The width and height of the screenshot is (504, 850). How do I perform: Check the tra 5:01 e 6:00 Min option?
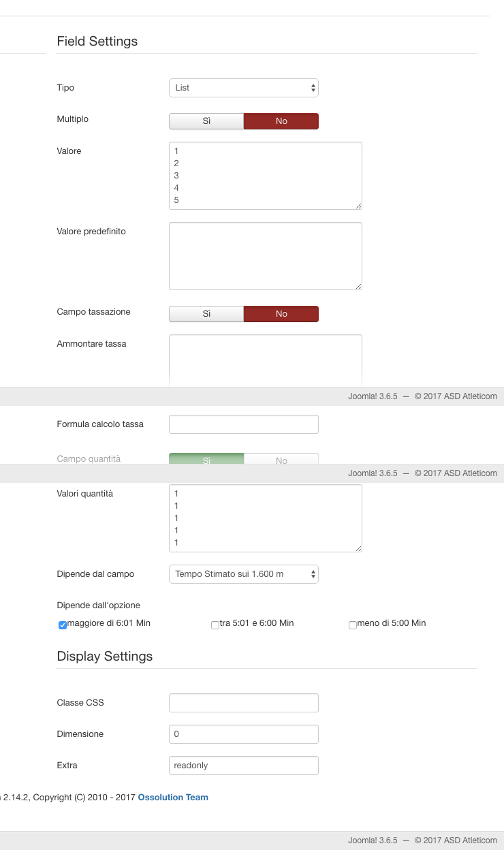click(215, 625)
